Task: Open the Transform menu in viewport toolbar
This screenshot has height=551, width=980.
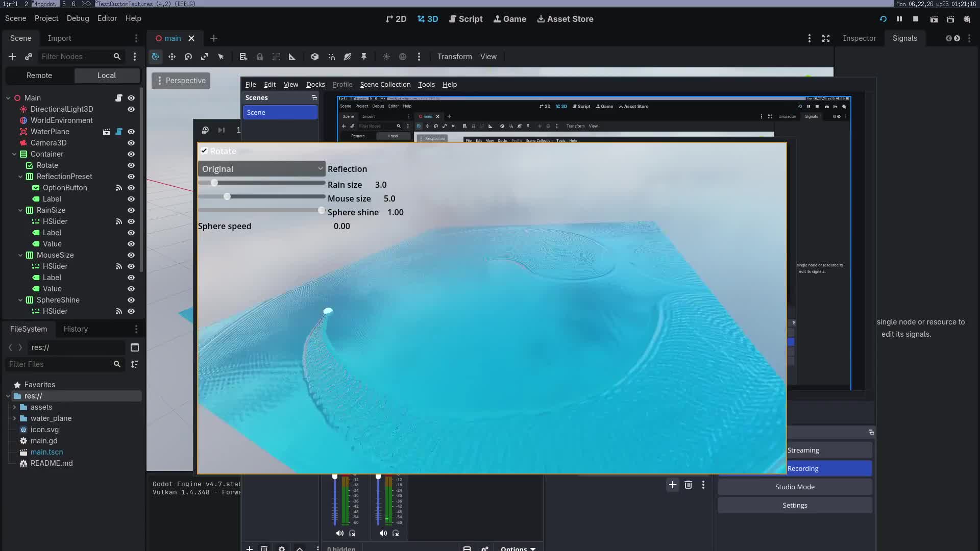Action: tap(454, 57)
